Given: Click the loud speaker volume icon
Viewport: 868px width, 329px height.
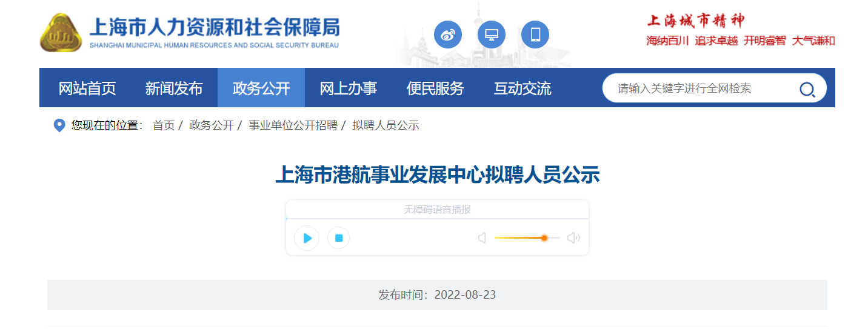Looking at the screenshot, I should [573, 238].
